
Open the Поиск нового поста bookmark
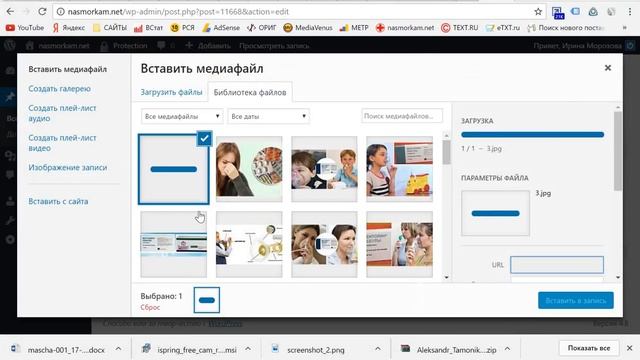[x=566, y=28]
